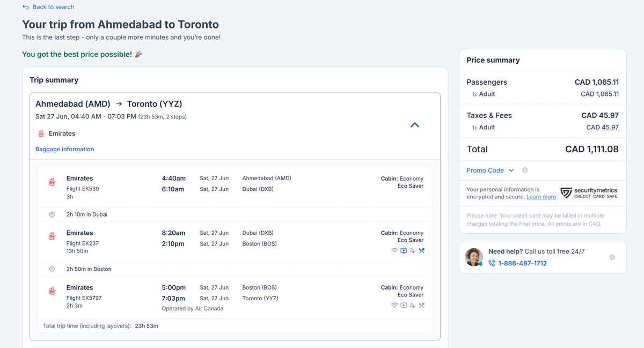Image resolution: width=644 pixels, height=348 pixels.
Task: Click the 'Operated by Air Canada' note
Action: click(x=193, y=308)
